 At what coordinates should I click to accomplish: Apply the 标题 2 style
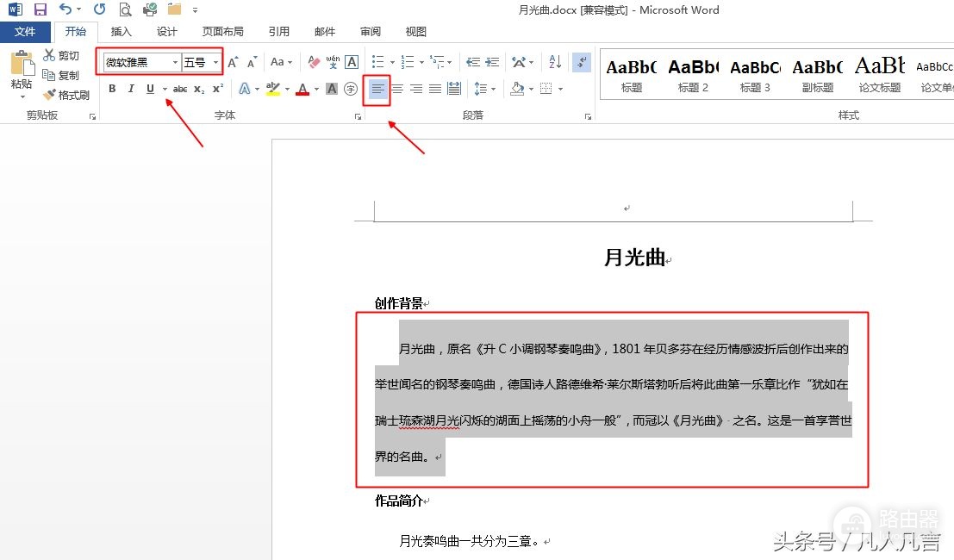point(693,75)
